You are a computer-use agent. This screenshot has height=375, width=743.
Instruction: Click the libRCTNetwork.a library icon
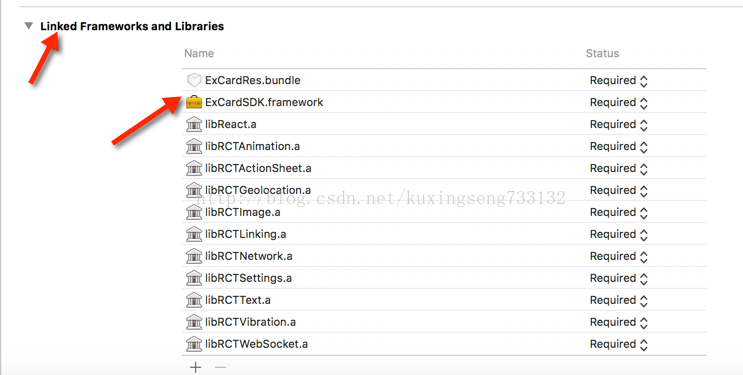[x=194, y=256]
